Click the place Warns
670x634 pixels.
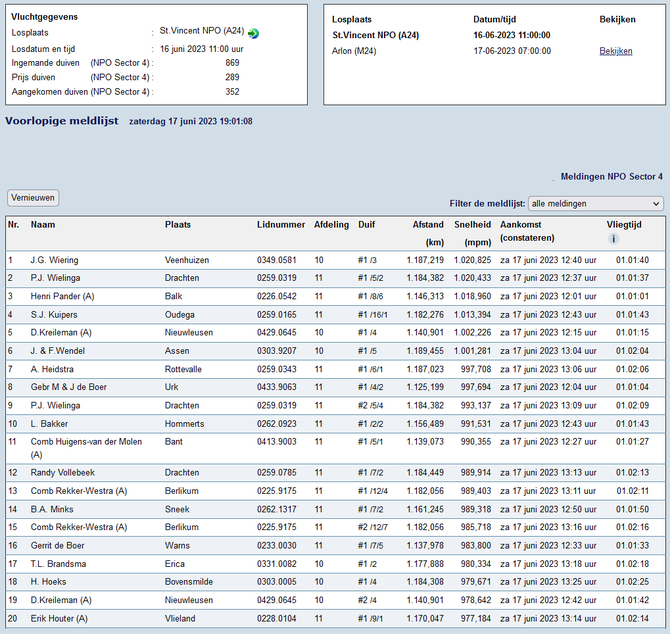177,546
